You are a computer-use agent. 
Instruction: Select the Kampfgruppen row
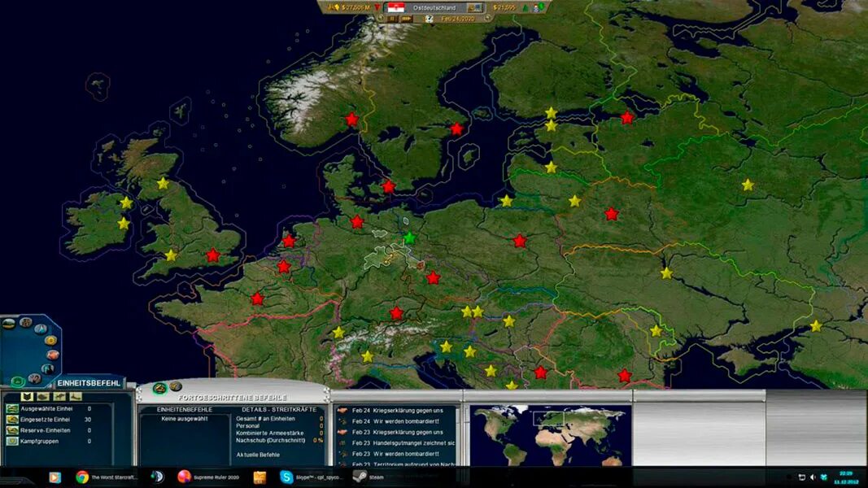(55, 442)
